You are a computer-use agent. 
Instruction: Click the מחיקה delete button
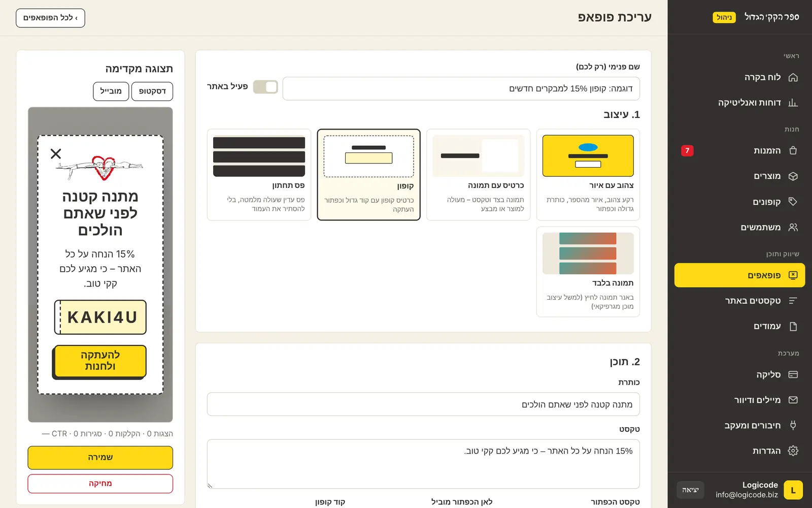(100, 484)
